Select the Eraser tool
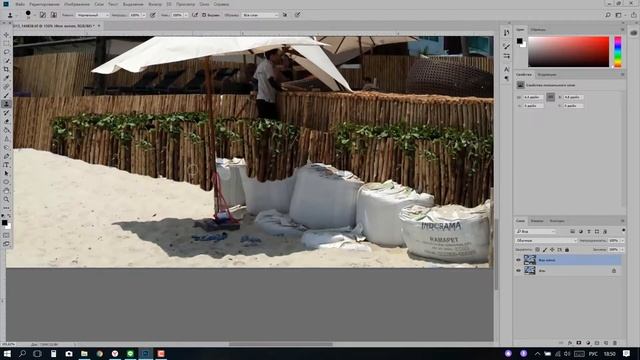 click(6, 122)
